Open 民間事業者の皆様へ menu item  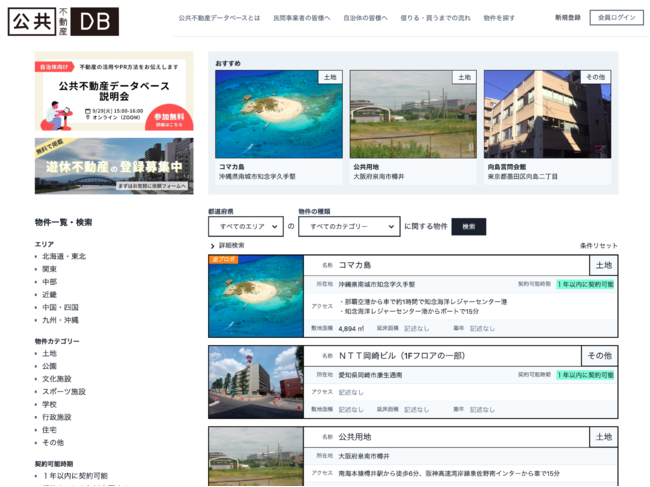pyautogui.click(x=302, y=18)
